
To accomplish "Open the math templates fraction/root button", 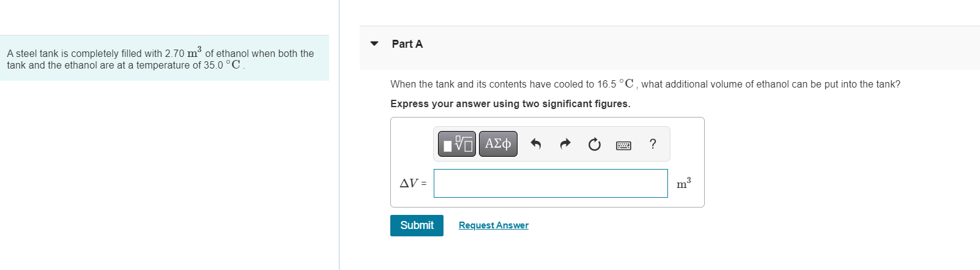I will tap(457, 144).
